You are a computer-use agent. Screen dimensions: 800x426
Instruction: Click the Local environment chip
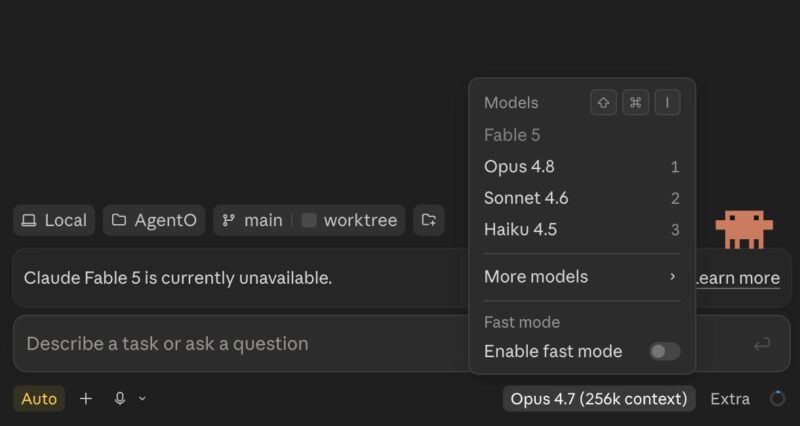[x=54, y=220]
